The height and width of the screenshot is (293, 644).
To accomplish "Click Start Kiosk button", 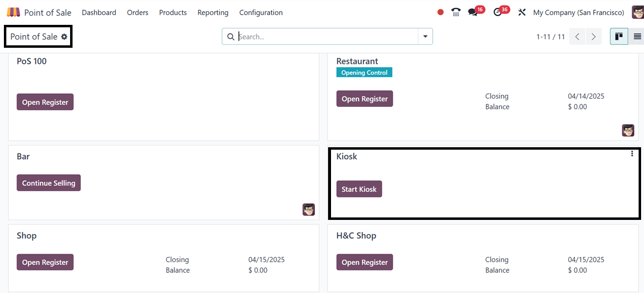I will [x=359, y=189].
